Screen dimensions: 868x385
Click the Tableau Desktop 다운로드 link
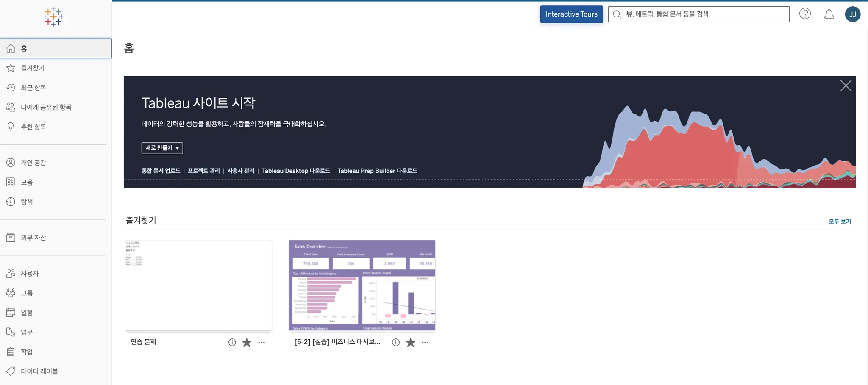[296, 171]
